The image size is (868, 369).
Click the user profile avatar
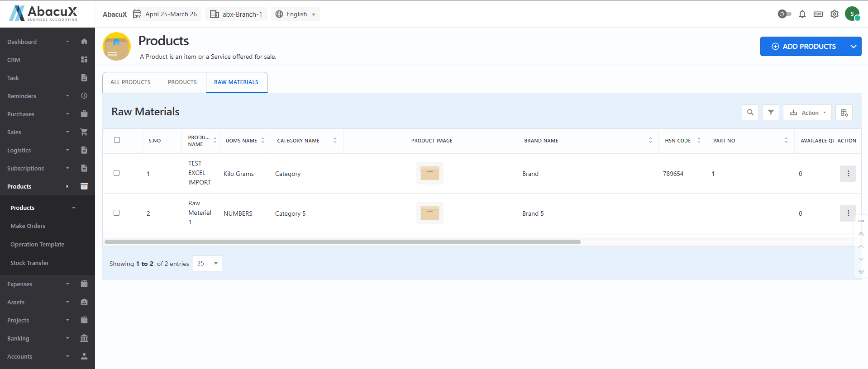852,14
